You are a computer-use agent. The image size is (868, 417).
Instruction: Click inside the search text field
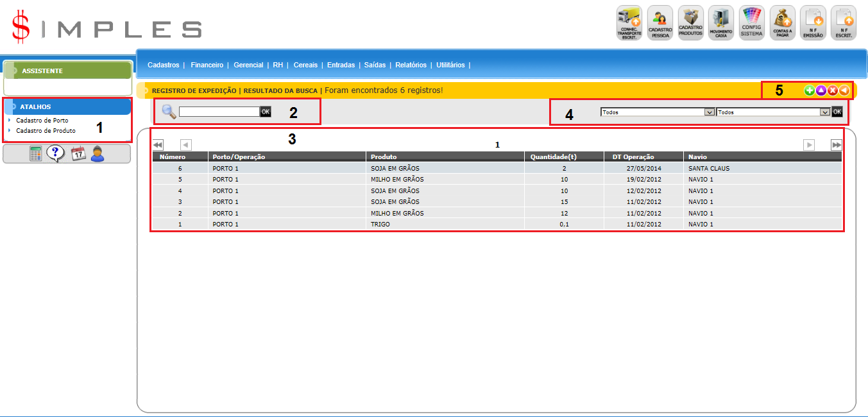(219, 112)
